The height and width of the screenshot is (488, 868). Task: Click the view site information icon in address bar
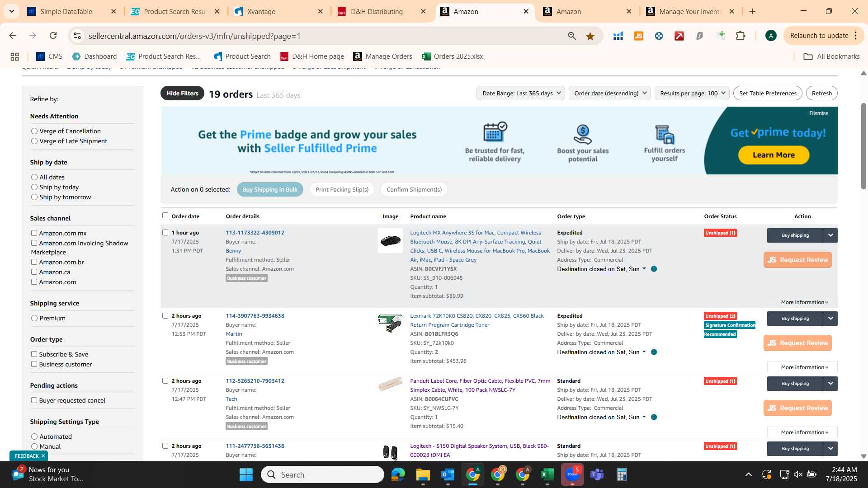coord(77,36)
